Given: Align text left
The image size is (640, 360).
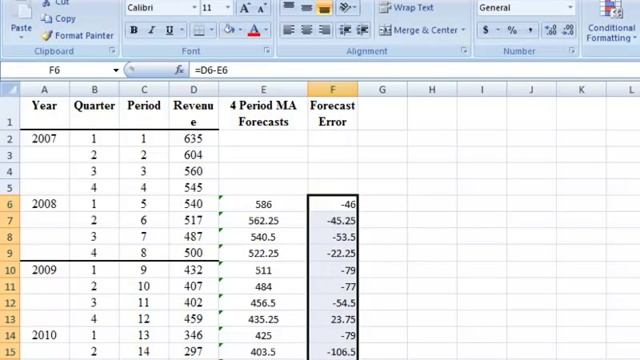Looking at the screenshot, I should point(289,30).
